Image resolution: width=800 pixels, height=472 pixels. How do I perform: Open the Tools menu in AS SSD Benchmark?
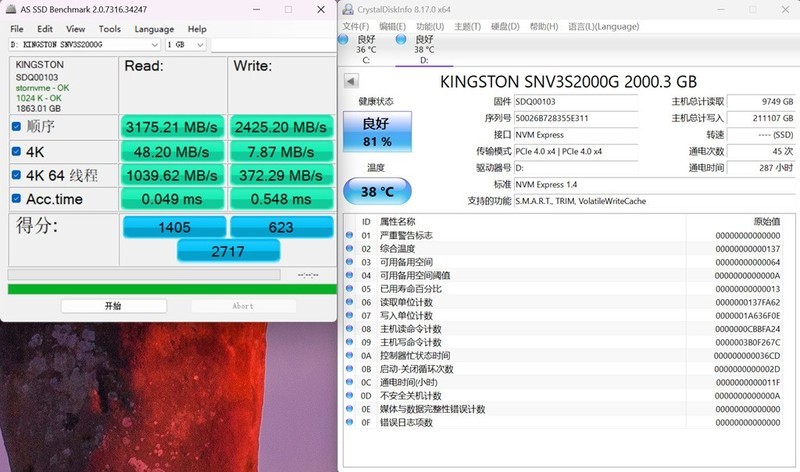coord(110,29)
